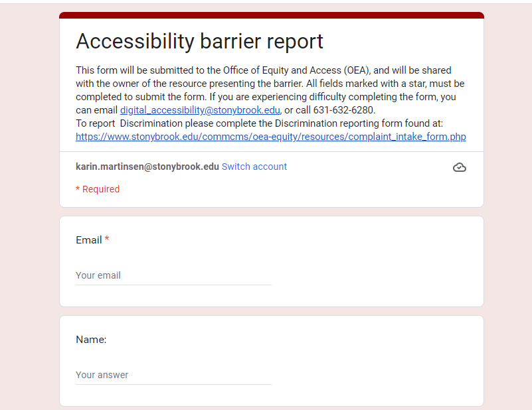The height and width of the screenshot is (410, 532).
Task: Click the cloud sync icon near the account row
Action: tap(460, 167)
